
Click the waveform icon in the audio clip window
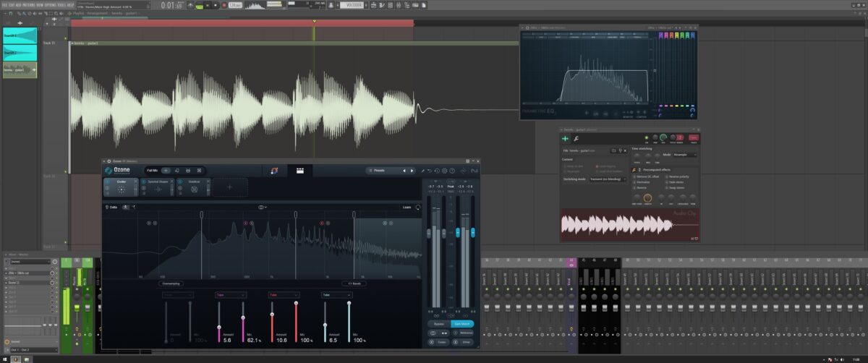565,138
